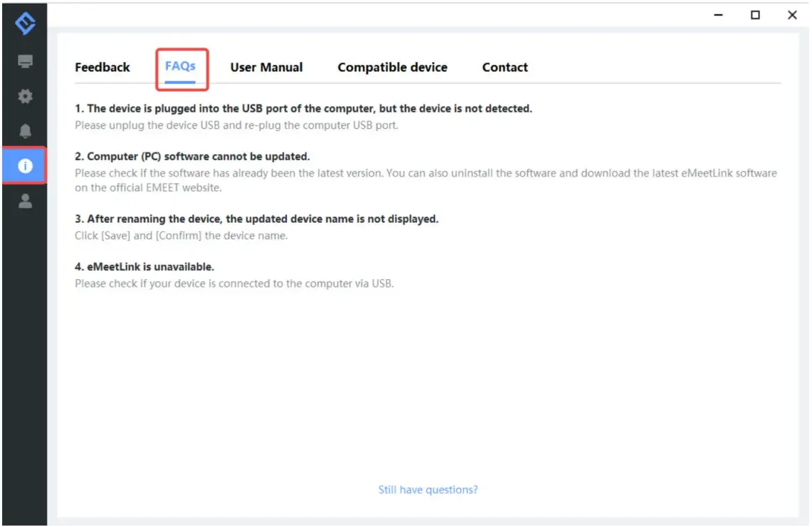Viewport: 812px width, 527px height.
Task: Click the FAQ about renamed device name
Action: coord(257,219)
